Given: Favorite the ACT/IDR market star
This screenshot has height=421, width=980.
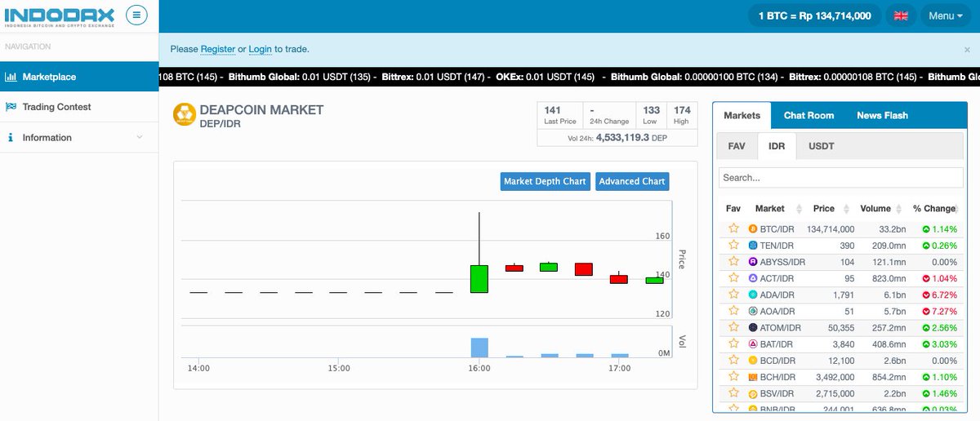Looking at the screenshot, I should [733, 278].
